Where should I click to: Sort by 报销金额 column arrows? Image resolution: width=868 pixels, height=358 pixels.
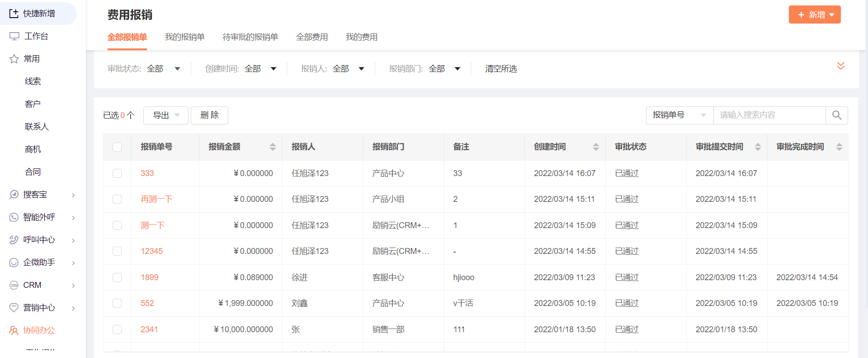coord(273,147)
